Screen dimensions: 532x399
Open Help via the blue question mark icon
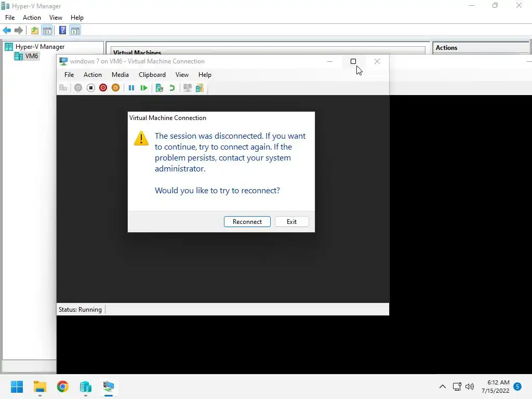click(62, 31)
